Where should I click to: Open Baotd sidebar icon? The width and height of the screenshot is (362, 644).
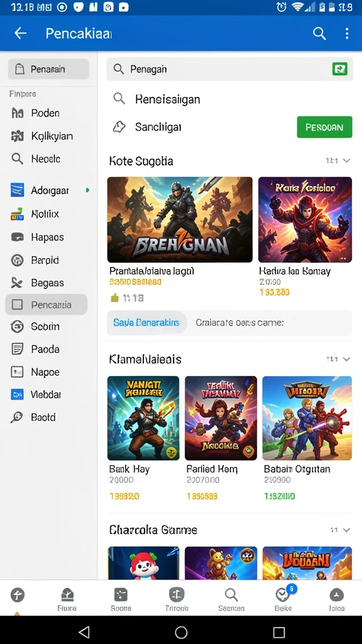point(17,418)
